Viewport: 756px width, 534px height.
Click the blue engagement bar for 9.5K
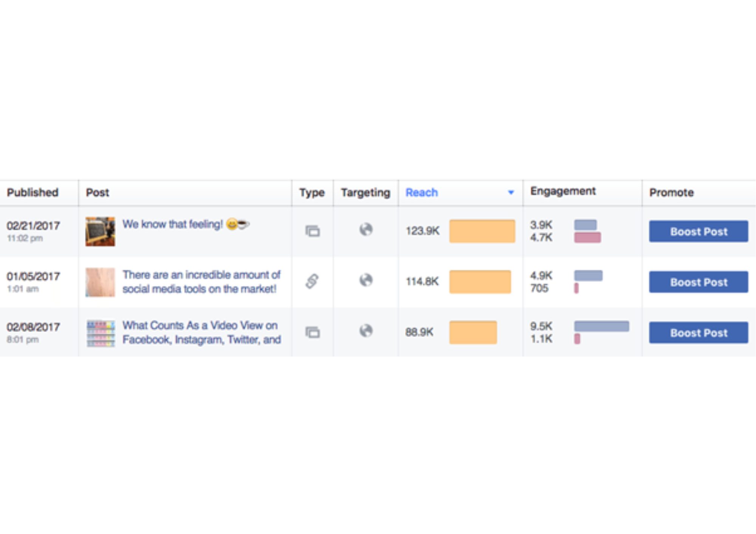tap(601, 326)
